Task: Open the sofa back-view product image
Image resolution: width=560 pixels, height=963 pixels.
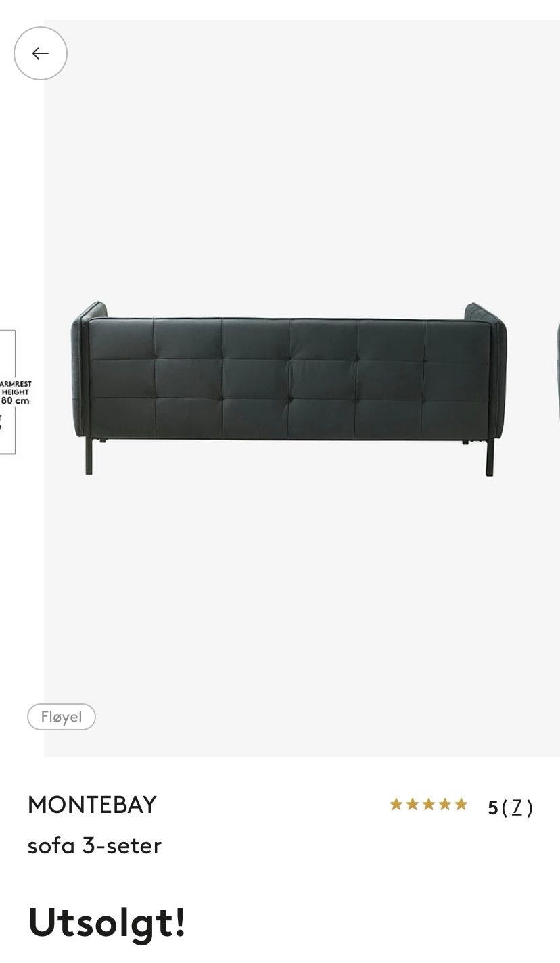Action: 290,388
